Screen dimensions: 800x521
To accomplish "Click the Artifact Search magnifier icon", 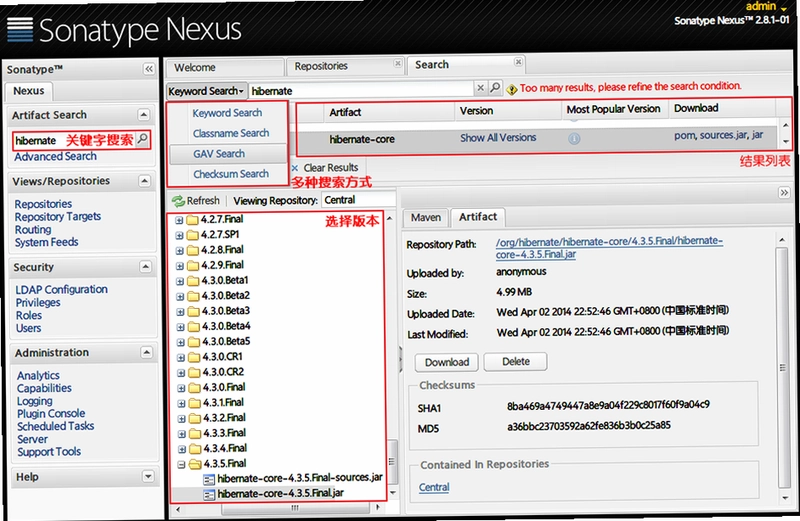I will (x=143, y=139).
